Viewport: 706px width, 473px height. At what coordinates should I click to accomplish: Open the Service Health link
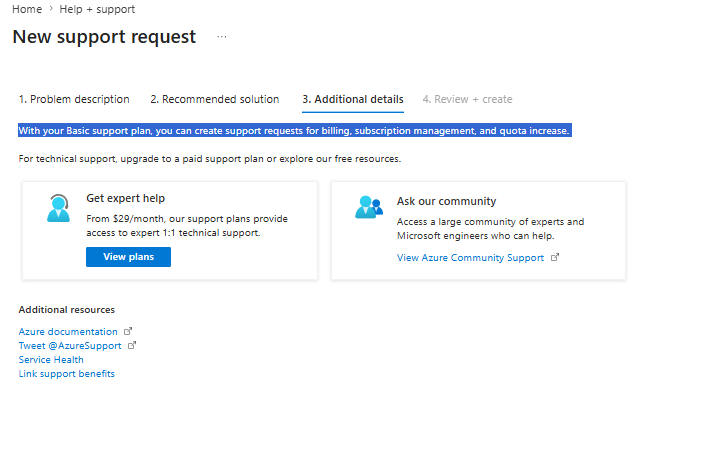point(51,359)
